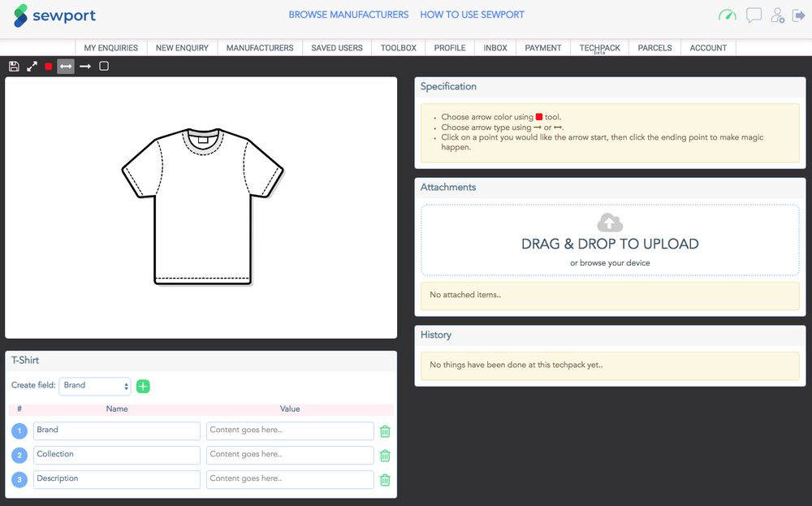Click the Browse Manufacturers link
The width and height of the screenshot is (812, 506).
pyautogui.click(x=348, y=15)
